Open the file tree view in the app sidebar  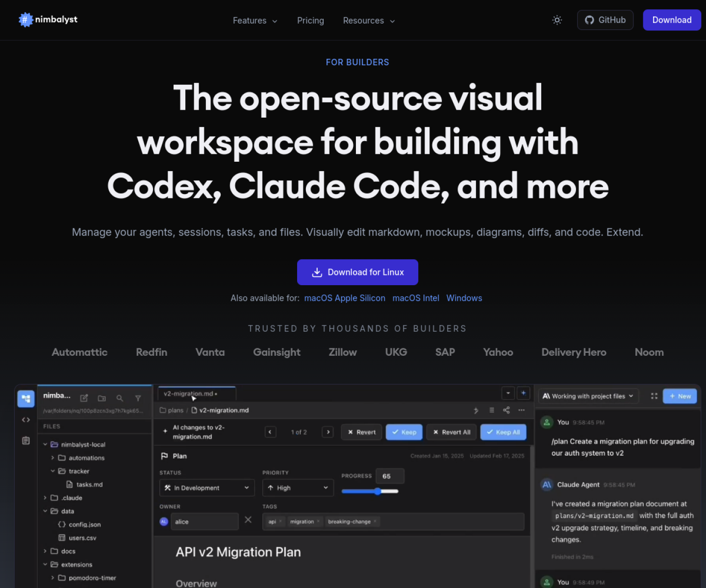pyautogui.click(x=26, y=398)
